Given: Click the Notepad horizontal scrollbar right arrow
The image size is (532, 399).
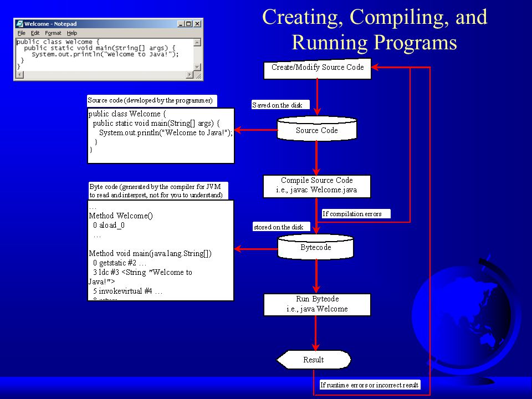Looking at the screenshot, I should (x=190, y=75).
